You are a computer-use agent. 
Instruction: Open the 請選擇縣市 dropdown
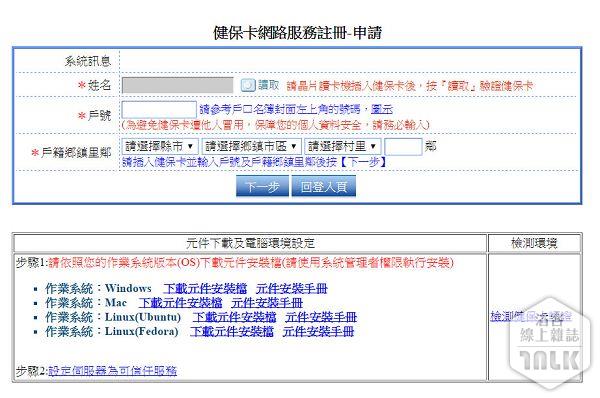[x=160, y=146]
